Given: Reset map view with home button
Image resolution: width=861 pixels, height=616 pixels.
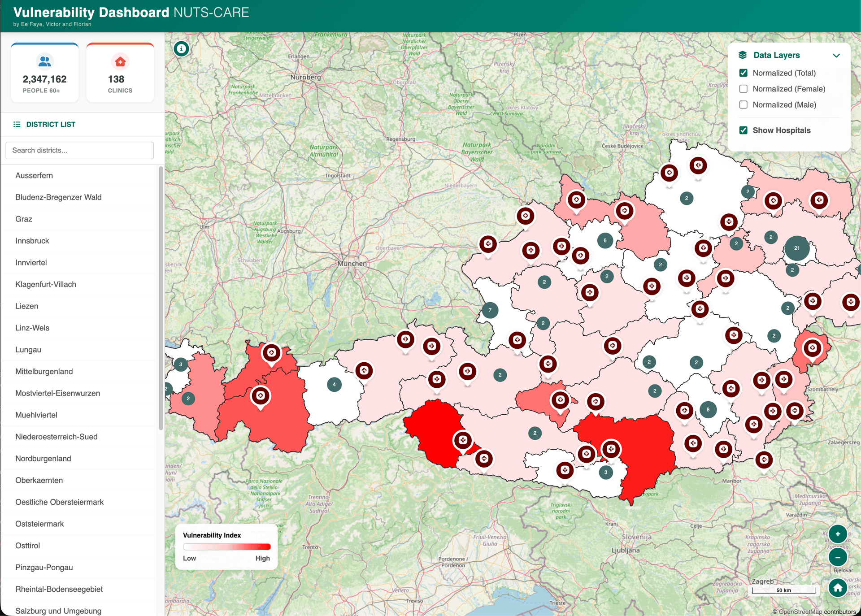Looking at the screenshot, I should point(837,587).
